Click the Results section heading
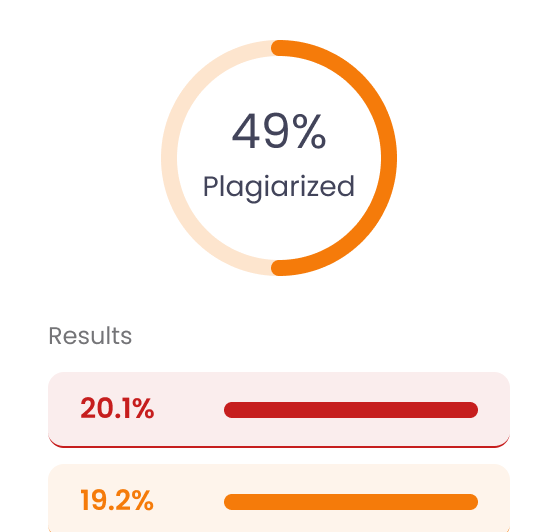 coord(90,336)
